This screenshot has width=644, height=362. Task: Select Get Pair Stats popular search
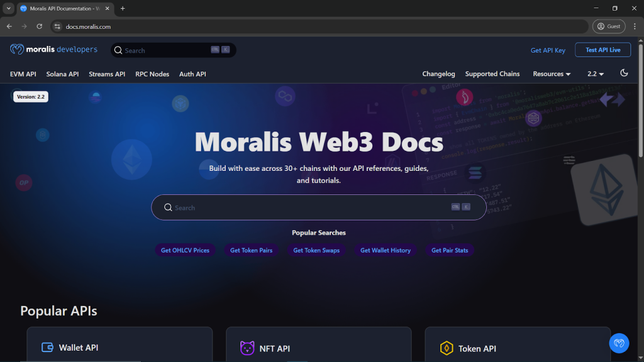point(449,250)
